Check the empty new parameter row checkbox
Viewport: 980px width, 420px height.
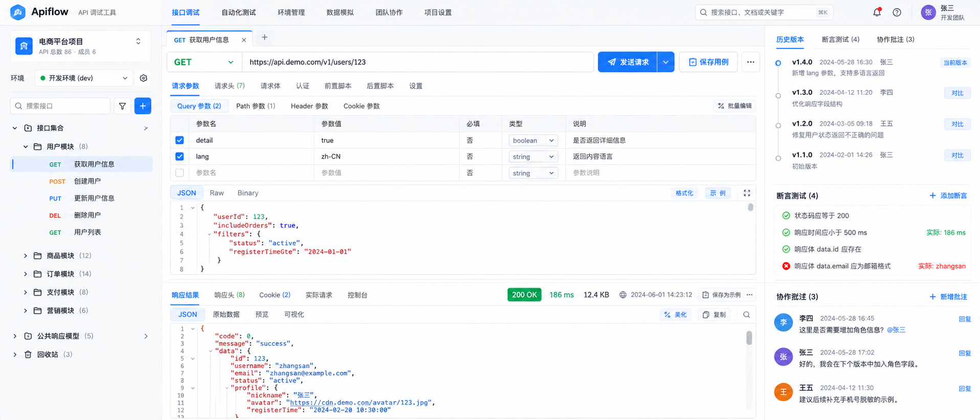180,173
